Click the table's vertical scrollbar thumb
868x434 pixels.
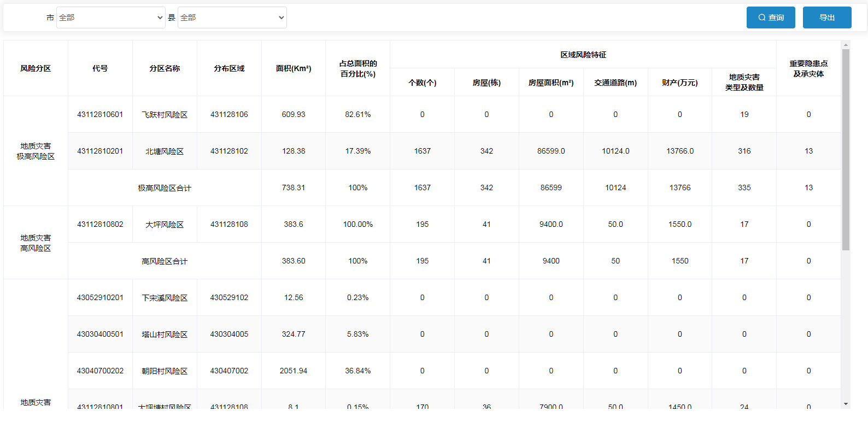coord(846,149)
